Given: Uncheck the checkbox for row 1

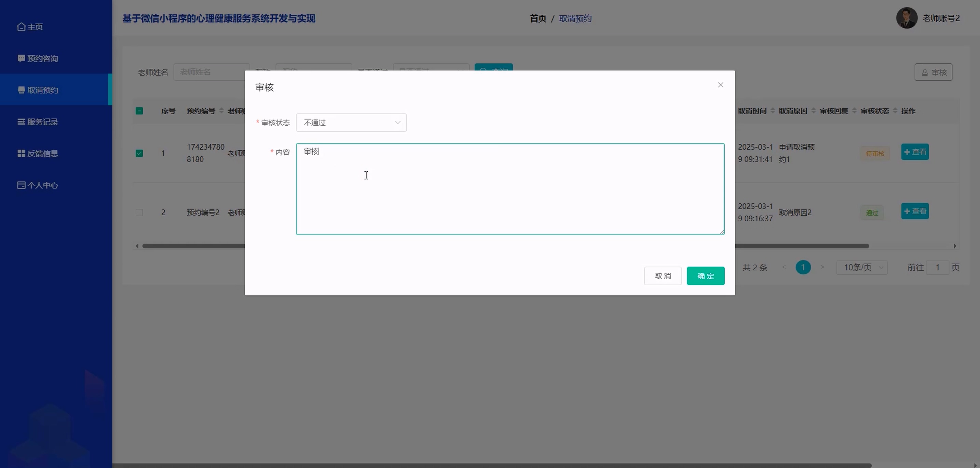Looking at the screenshot, I should [x=139, y=153].
